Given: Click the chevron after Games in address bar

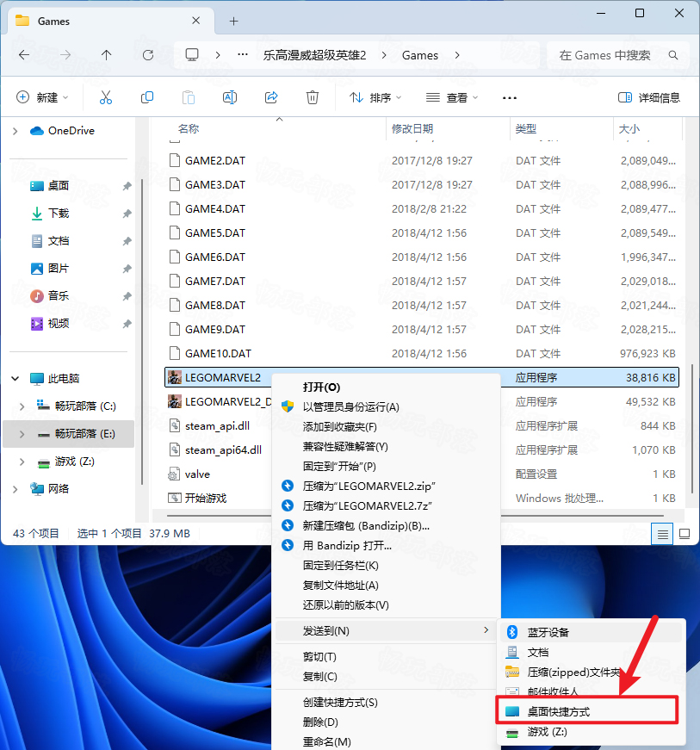Looking at the screenshot, I should 457,55.
